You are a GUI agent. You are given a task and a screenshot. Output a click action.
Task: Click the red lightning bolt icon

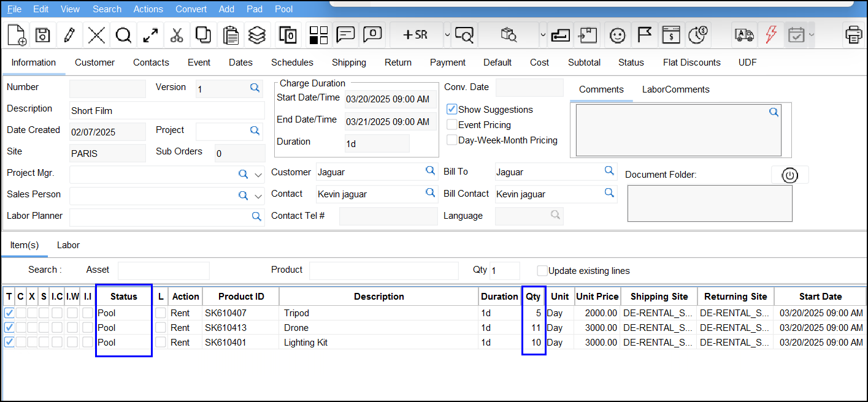[x=770, y=35]
